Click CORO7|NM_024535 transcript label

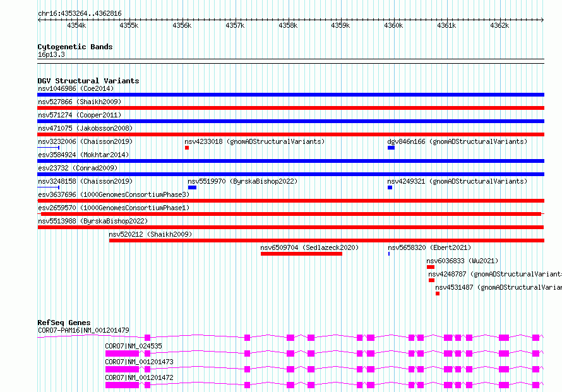pyautogui.click(x=133, y=346)
